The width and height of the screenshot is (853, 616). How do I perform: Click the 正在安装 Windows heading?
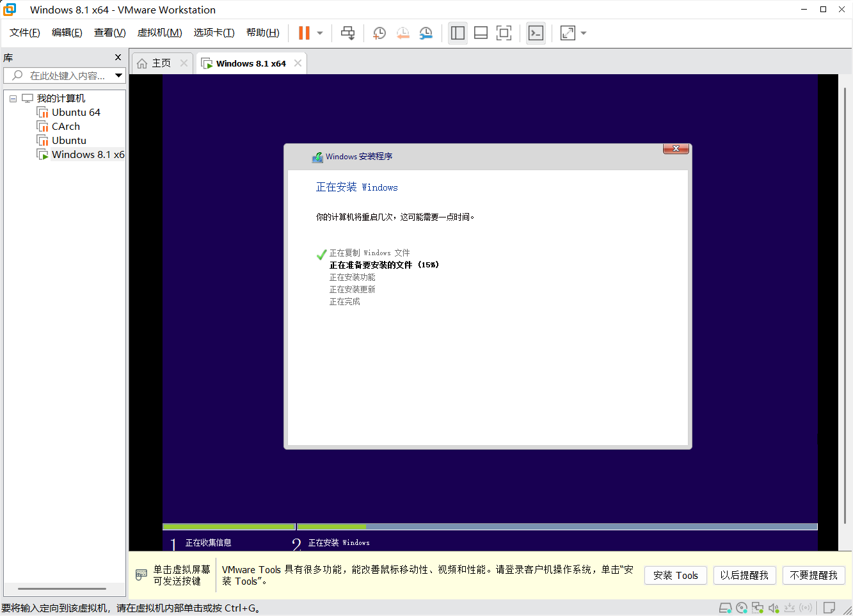coord(356,187)
